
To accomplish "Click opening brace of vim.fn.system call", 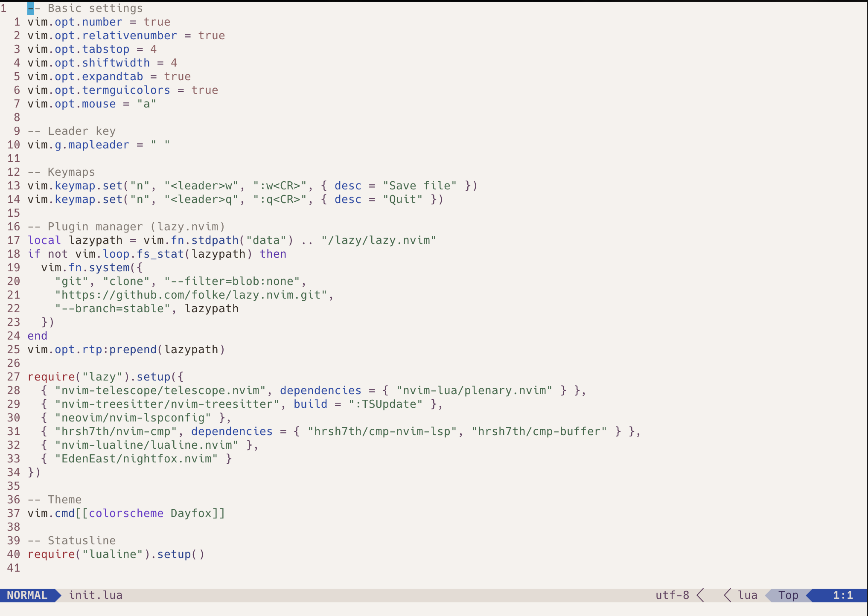I will [x=140, y=267].
